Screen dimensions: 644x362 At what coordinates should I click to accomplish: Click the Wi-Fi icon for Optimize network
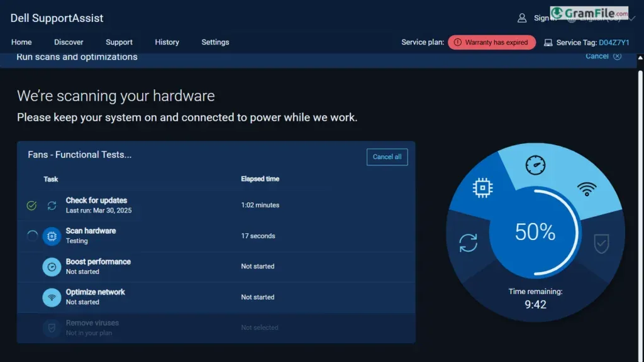pyautogui.click(x=52, y=297)
